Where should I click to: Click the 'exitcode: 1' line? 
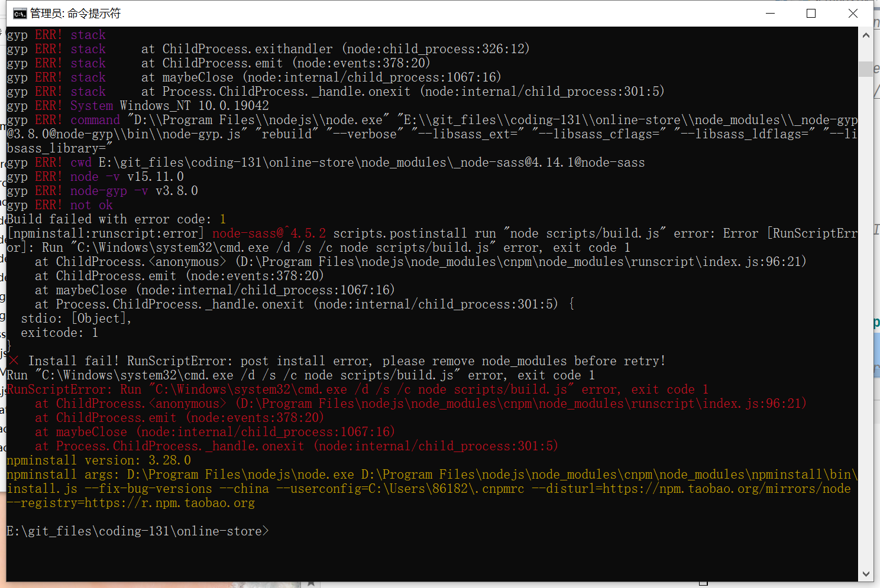[59, 333]
